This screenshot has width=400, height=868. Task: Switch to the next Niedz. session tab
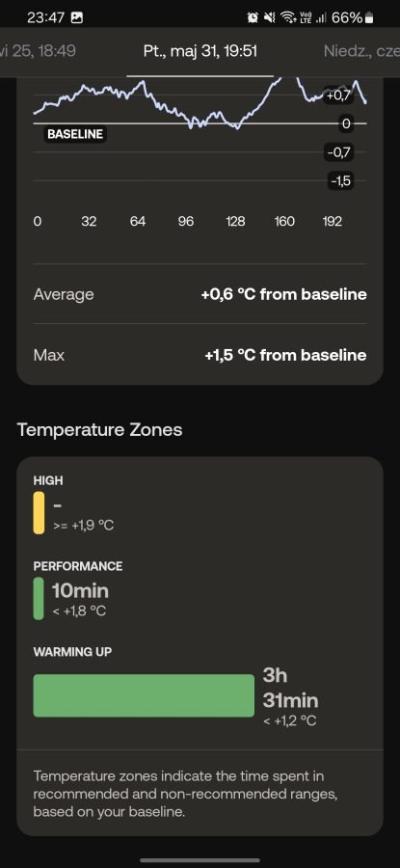tap(361, 51)
